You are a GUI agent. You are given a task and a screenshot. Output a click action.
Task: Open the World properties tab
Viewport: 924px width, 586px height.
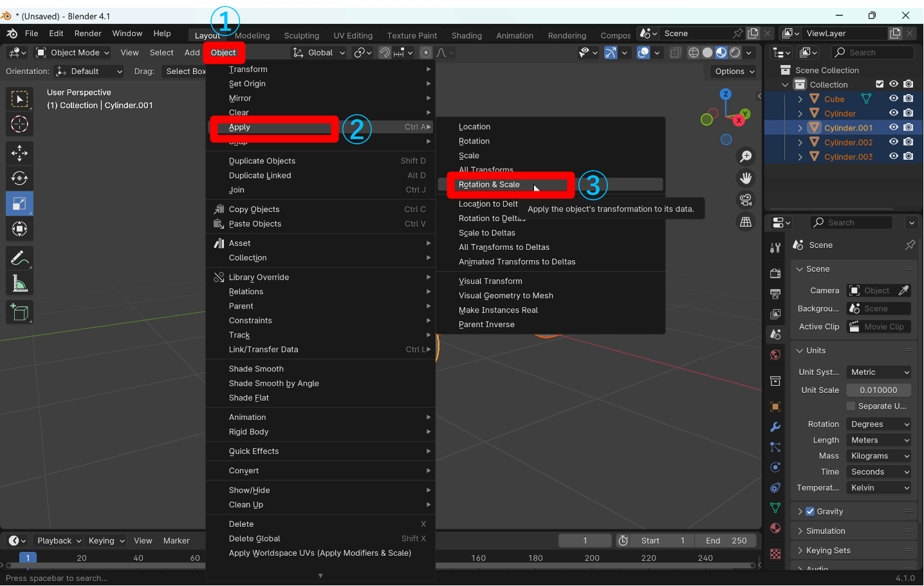(775, 355)
